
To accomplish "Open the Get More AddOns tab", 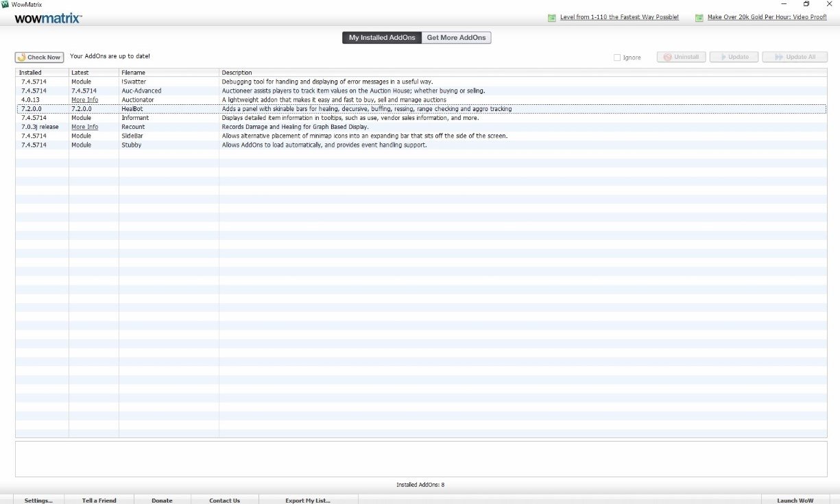I will [x=457, y=38].
